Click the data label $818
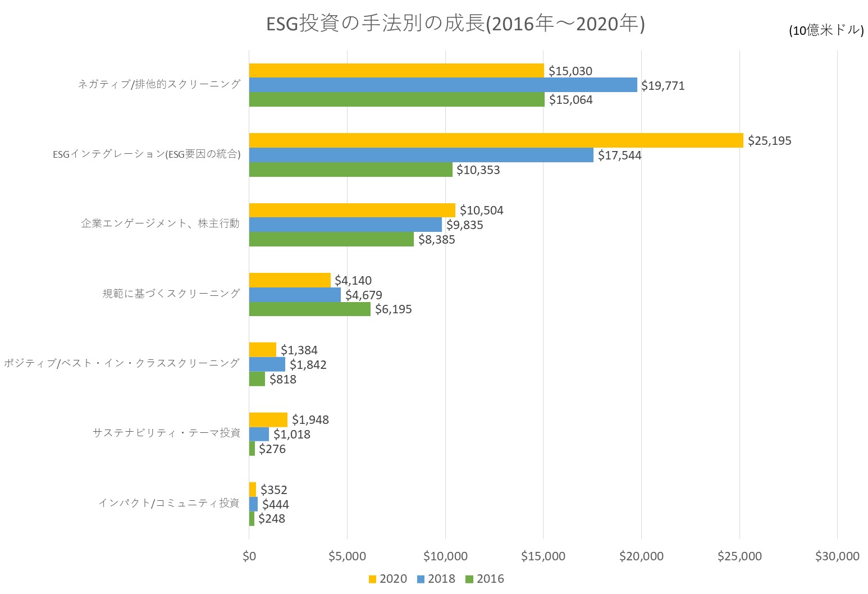The image size is (868, 594). (283, 379)
